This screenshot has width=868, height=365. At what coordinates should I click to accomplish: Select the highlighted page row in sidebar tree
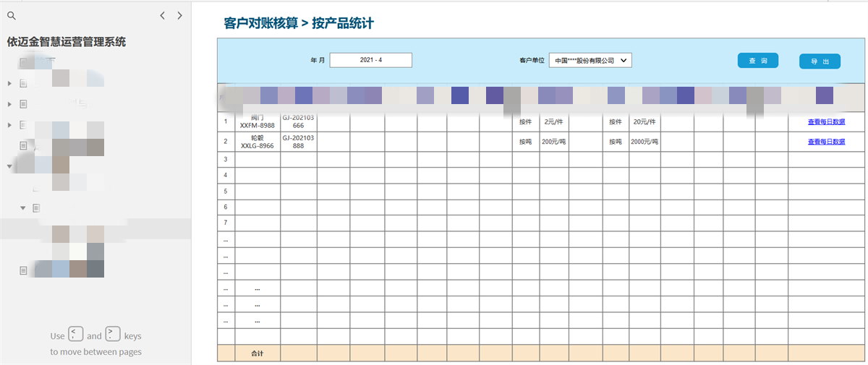click(95, 228)
